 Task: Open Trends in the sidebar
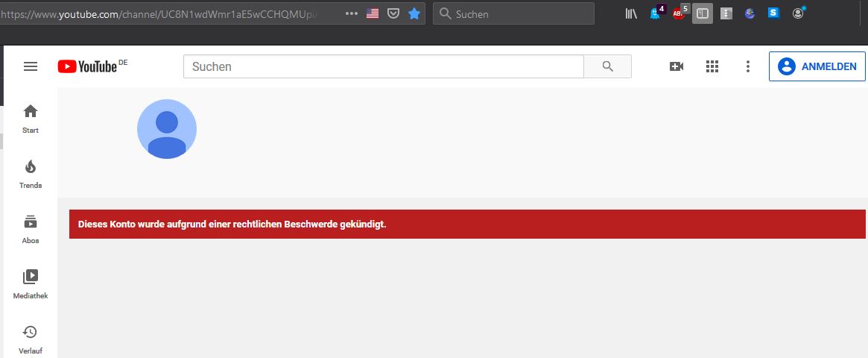(31, 174)
